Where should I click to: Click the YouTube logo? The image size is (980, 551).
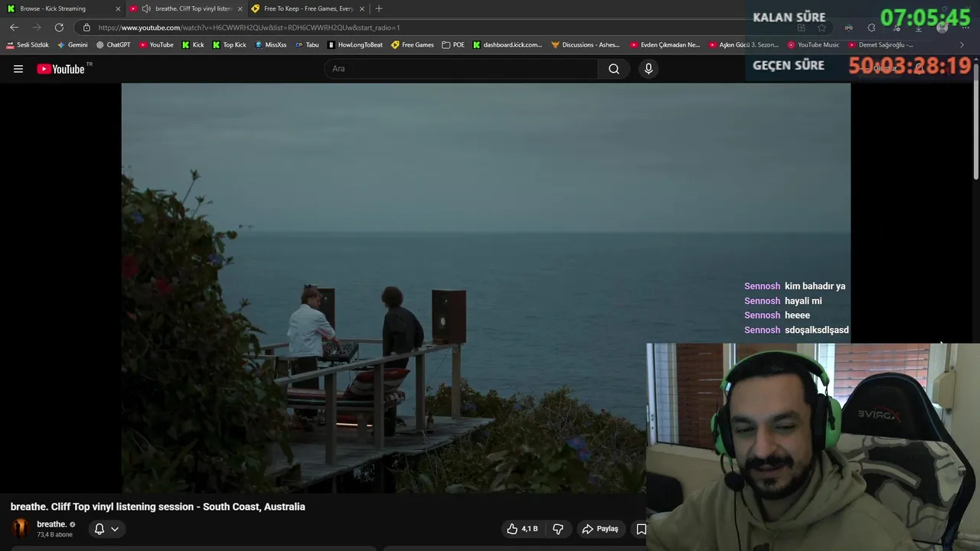60,69
